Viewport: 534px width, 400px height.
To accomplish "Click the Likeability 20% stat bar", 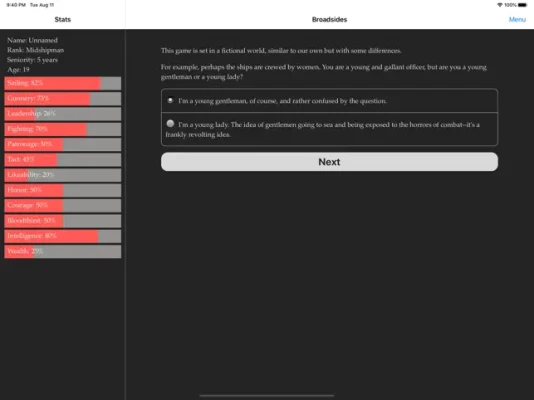I will 63,175.
